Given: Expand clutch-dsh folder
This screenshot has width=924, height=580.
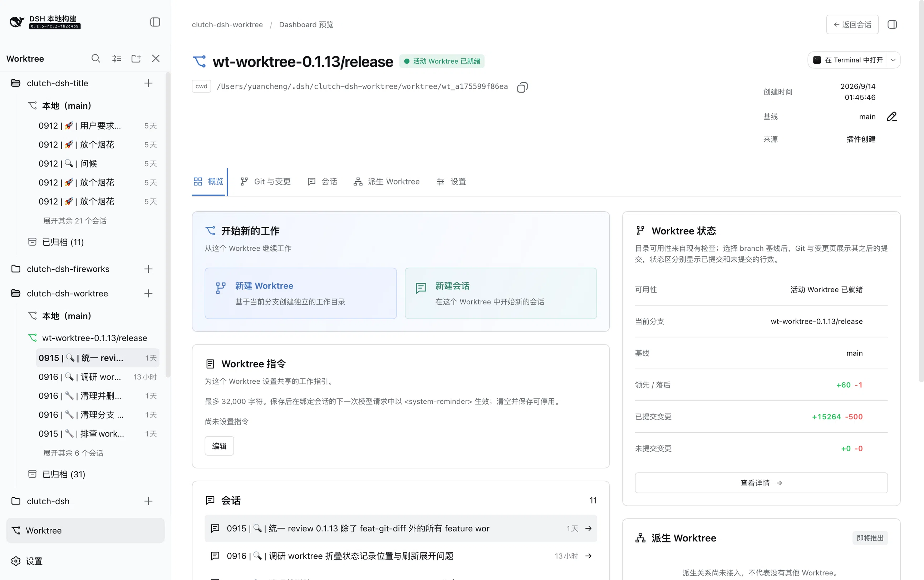Looking at the screenshot, I should pos(16,501).
